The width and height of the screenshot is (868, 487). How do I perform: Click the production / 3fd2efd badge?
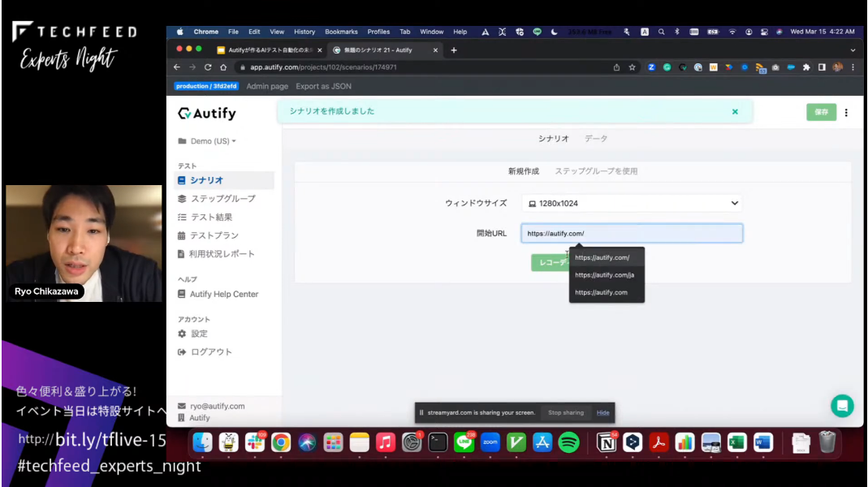click(206, 86)
